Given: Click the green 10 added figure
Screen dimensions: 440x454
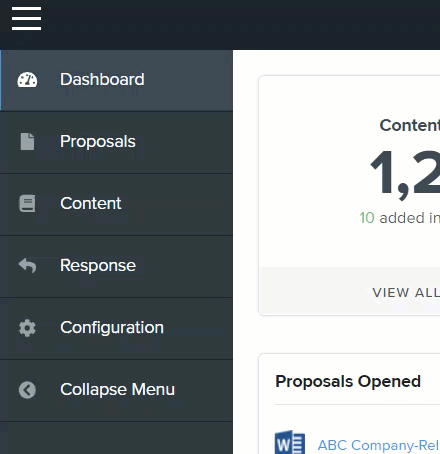Looking at the screenshot, I should [x=367, y=218].
